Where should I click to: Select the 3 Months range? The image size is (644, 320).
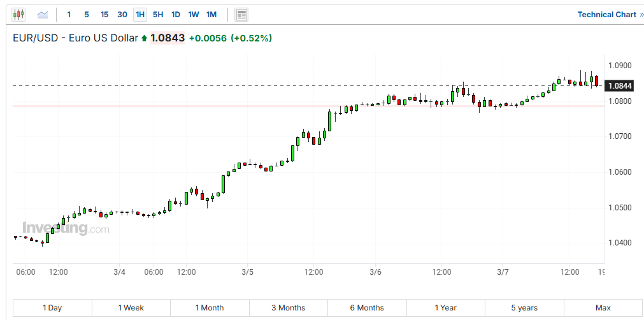point(288,308)
